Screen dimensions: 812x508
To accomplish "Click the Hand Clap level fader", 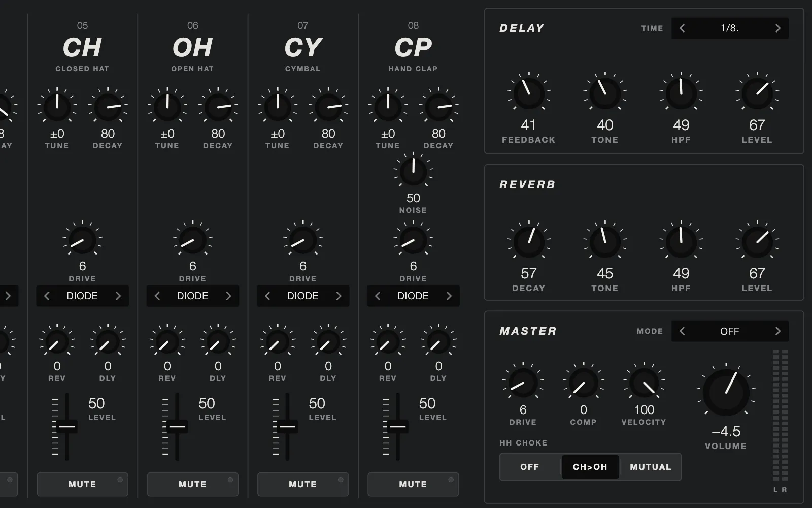I will coord(397,427).
